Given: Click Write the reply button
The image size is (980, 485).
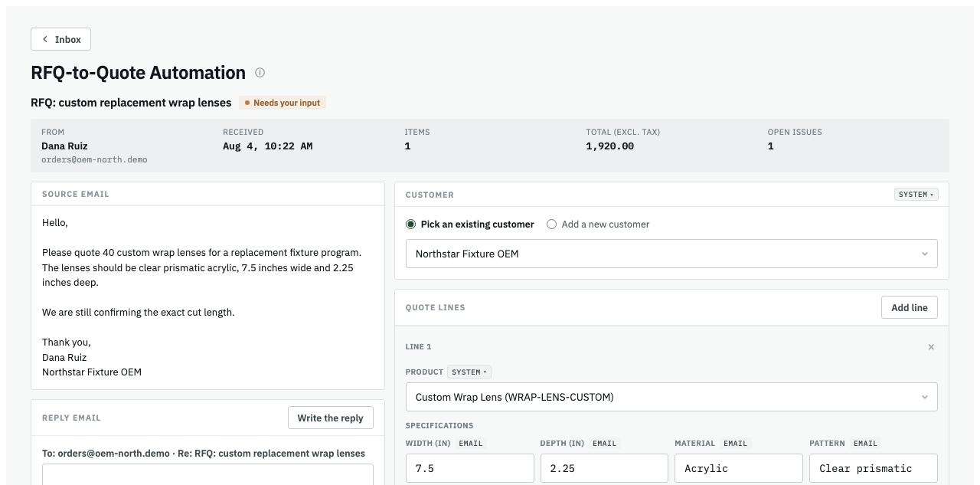Looking at the screenshot, I should [x=331, y=418].
